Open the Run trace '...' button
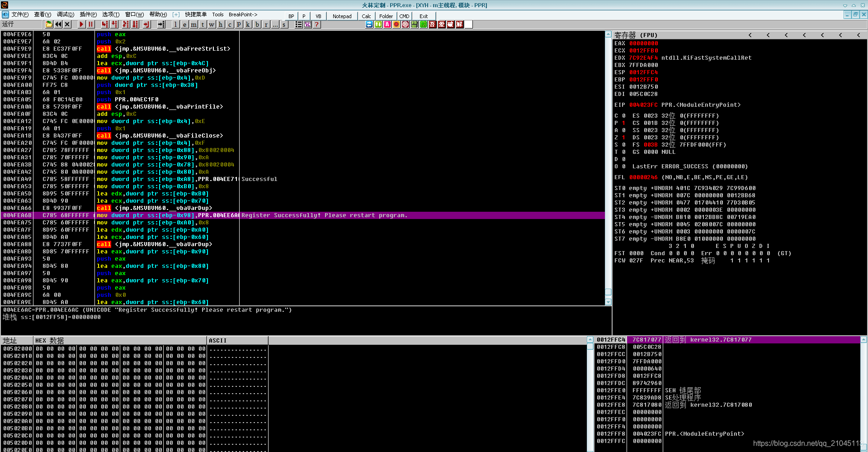 coord(275,24)
